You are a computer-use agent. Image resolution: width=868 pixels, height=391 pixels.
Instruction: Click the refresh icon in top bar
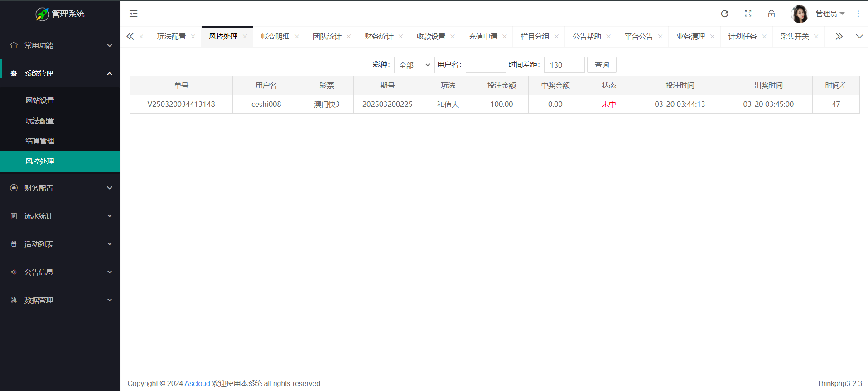click(724, 14)
